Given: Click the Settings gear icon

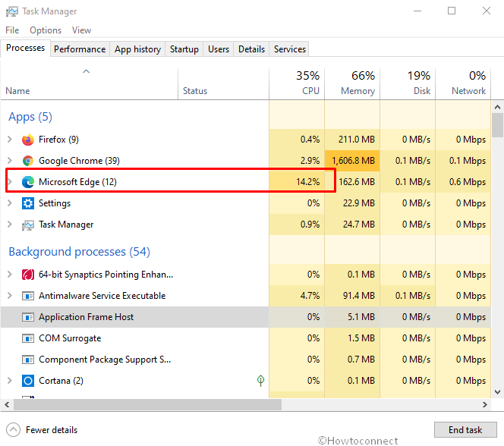Looking at the screenshot, I should [x=28, y=203].
